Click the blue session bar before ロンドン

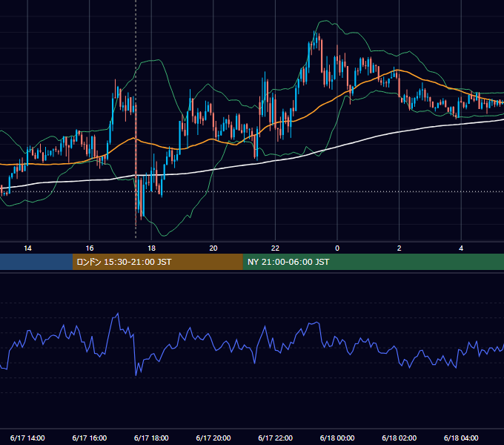click(x=36, y=262)
